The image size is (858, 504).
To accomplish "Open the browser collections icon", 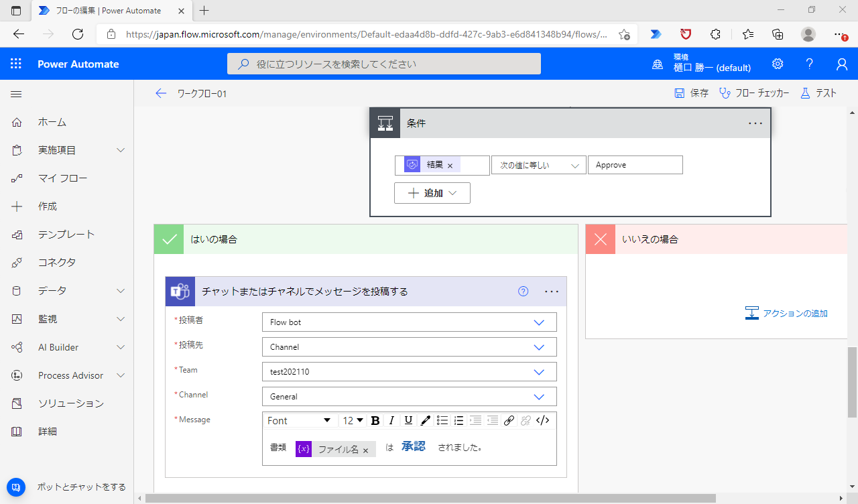I will tap(778, 34).
